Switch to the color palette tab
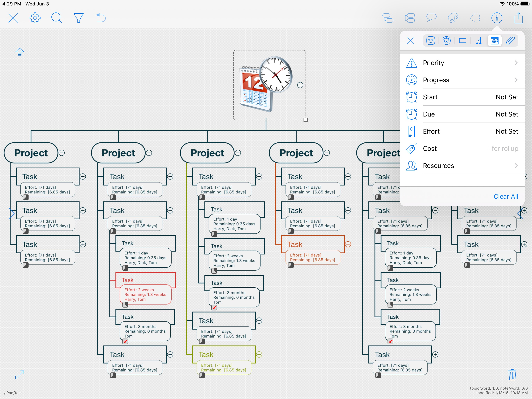The width and height of the screenshot is (532, 399). (x=447, y=41)
